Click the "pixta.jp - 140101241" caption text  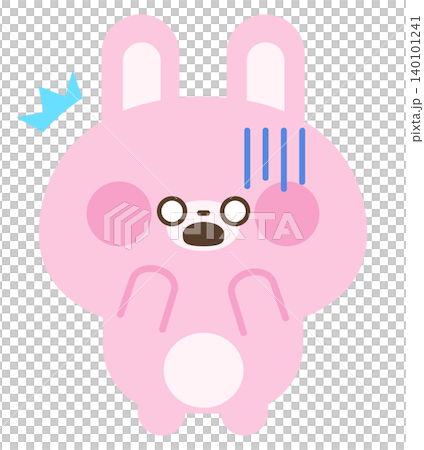pyautogui.click(x=415, y=79)
